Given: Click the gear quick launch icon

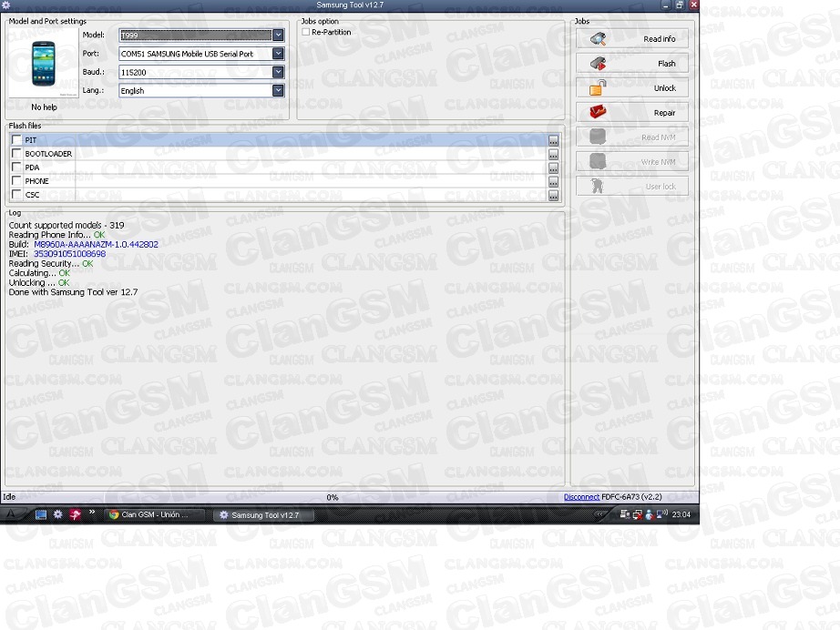Looking at the screenshot, I should point(58,515).
